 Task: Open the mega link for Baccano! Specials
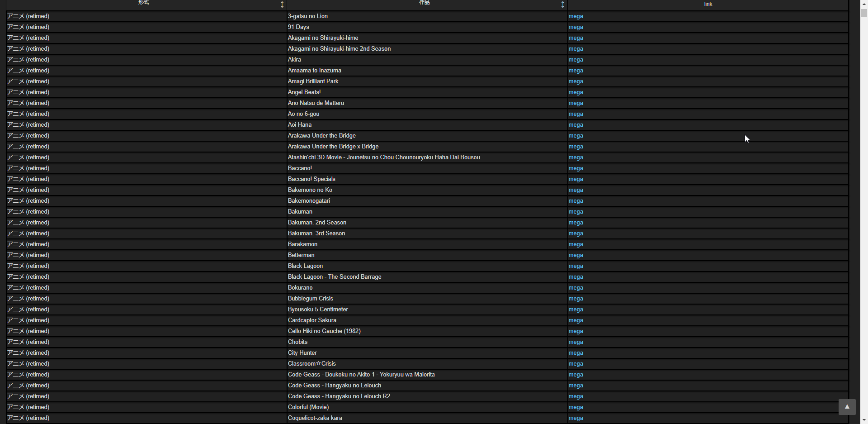[x=576, y=179]
